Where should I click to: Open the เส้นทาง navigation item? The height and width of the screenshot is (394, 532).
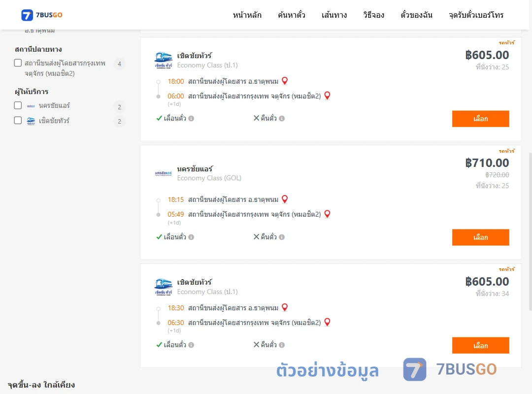[334, 15]
